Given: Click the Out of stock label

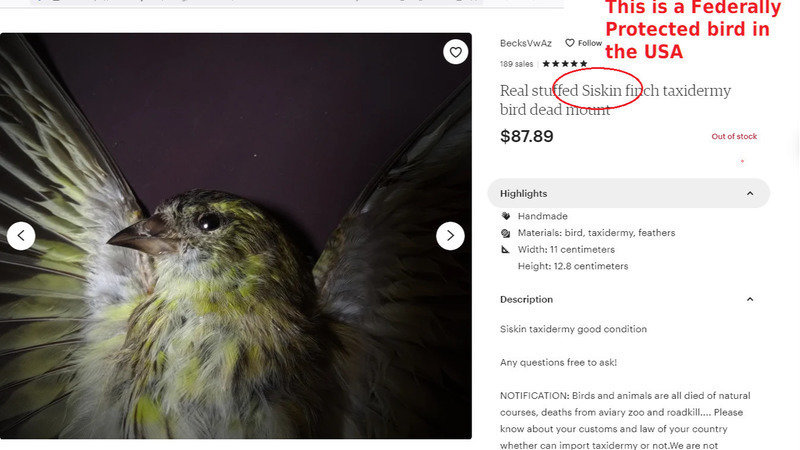Looking at the screenshot, I should (734, 136).
